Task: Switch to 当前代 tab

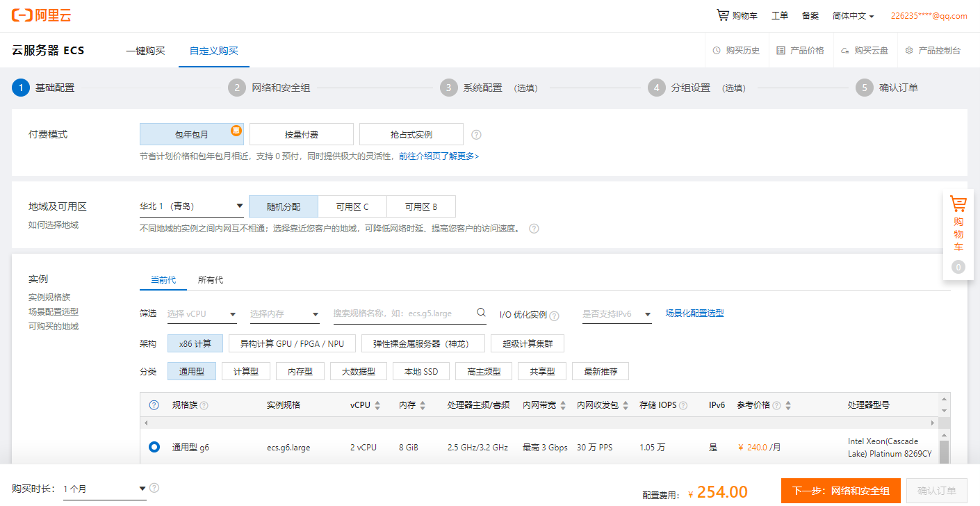Action: [x=163, y=280]
